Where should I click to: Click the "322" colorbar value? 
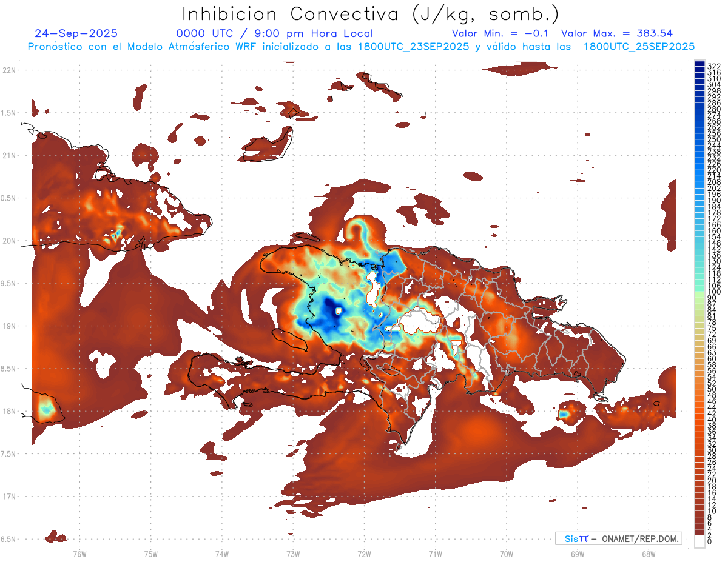[714, 66]
